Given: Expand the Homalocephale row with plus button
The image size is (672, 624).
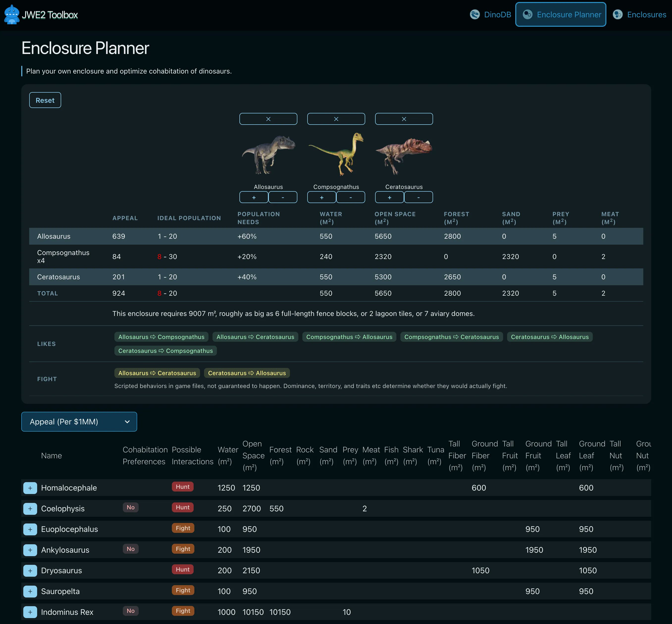Looking at the screenshot, I should pyautogui.click(x=30, y=488).
